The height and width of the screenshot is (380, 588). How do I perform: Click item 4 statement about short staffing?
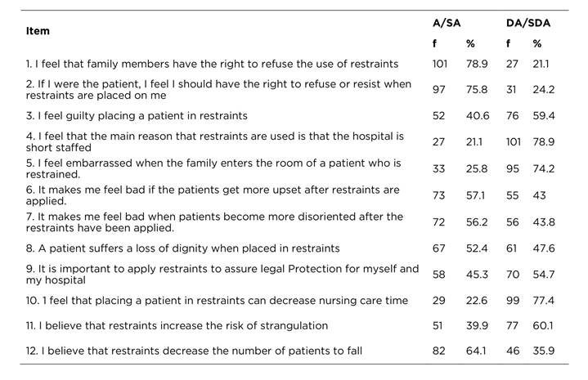point(213,142)
